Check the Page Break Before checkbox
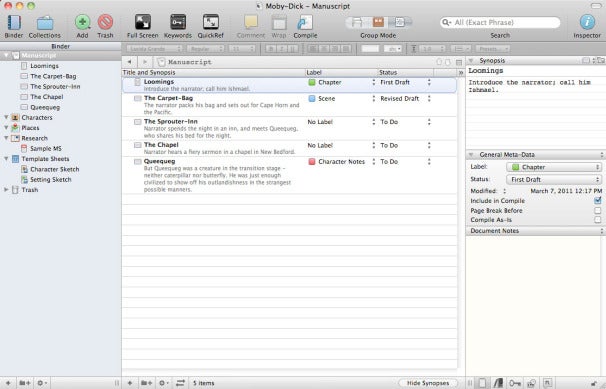606x389 pixels. pyautogui.click(x=597, y=211)
